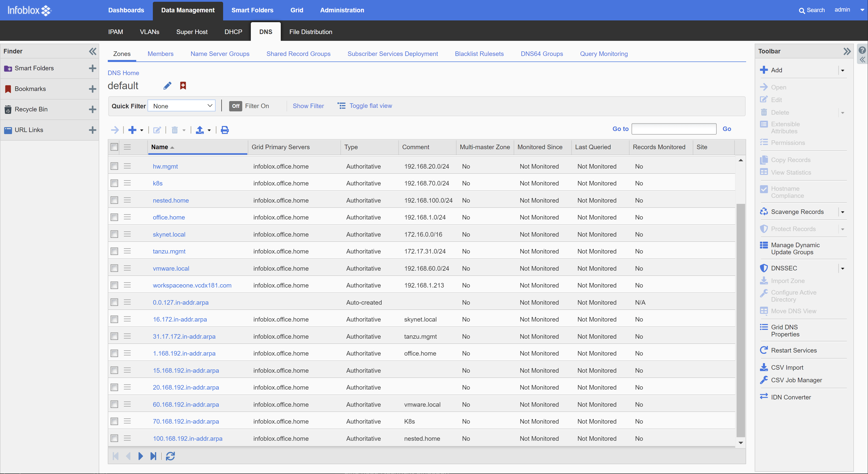Bookmark the default view with bookmark icon
Image resolution: width=868 pixels, height=474 pixels.
183,86
